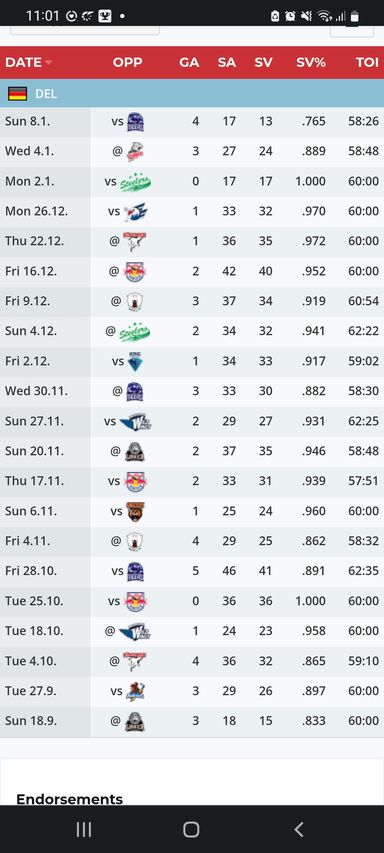Sort table by TOI column header
Viewport: 384px width, 853px height.
point(367,63)
